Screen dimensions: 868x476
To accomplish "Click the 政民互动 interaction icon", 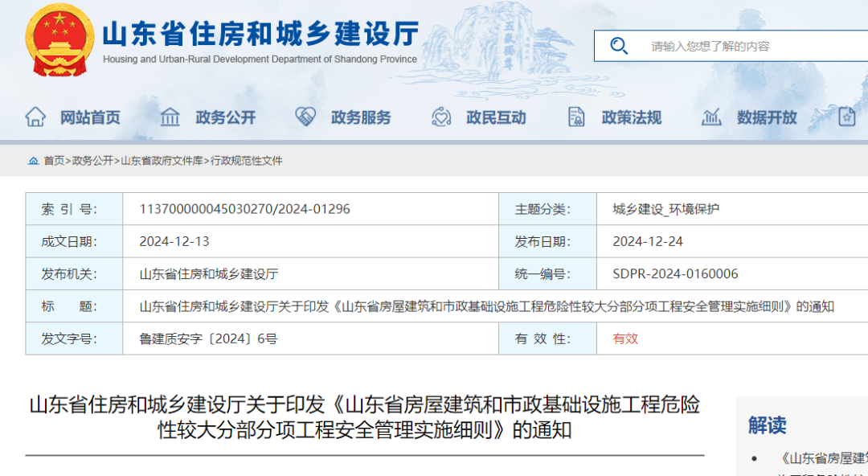I will click(x=439, y=117).
